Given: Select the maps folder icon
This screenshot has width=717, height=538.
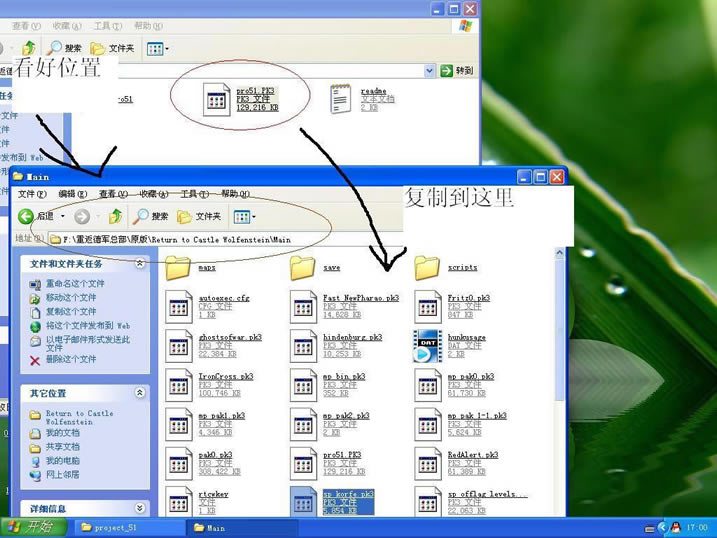Looking at the screenshot, I should (178, 267).
